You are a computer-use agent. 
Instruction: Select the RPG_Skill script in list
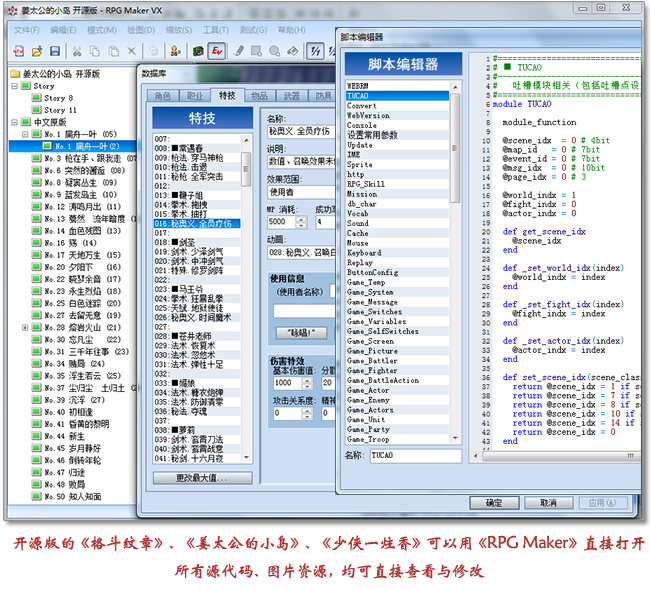point(397,184)
